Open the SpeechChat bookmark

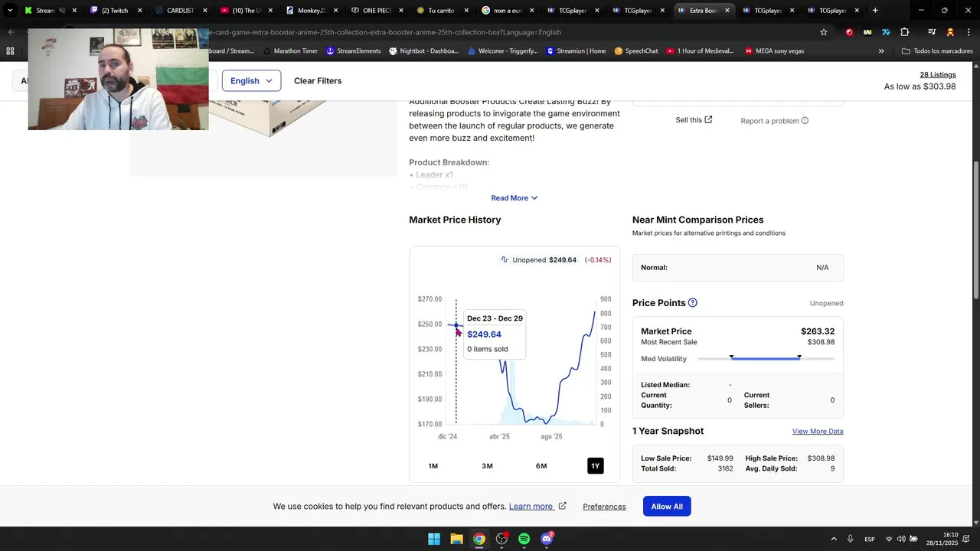(x=635, y=51)
